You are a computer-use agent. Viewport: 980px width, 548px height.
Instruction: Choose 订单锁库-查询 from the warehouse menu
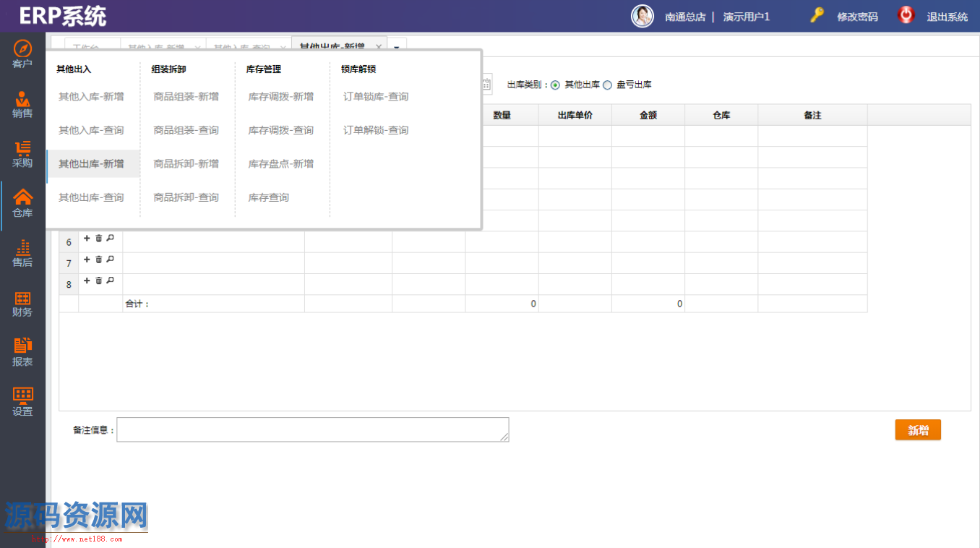[376, 97]
